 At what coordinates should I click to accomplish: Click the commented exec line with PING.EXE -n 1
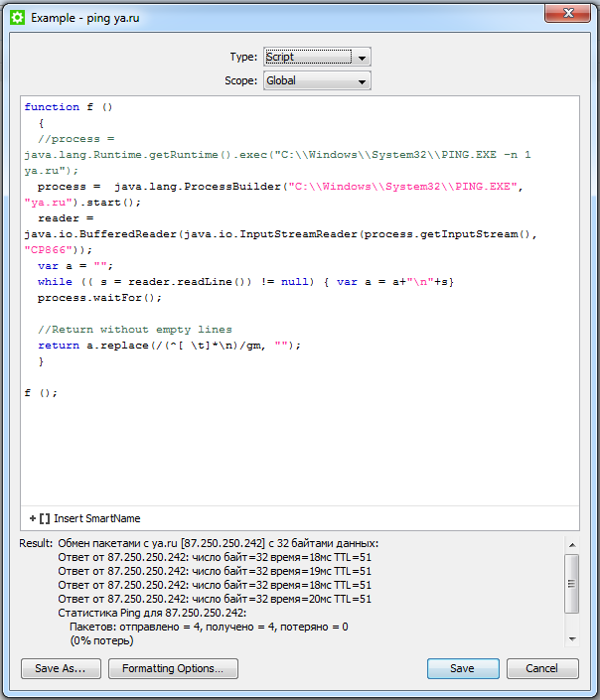pos(277,155)
